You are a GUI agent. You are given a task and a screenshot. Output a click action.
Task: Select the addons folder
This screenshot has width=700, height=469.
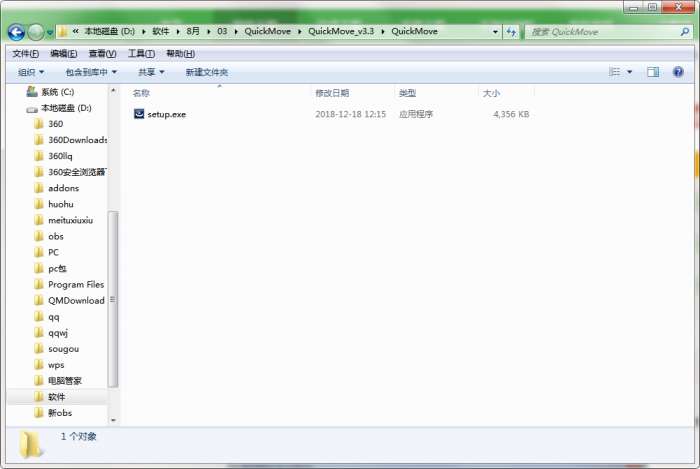(57, 188)
